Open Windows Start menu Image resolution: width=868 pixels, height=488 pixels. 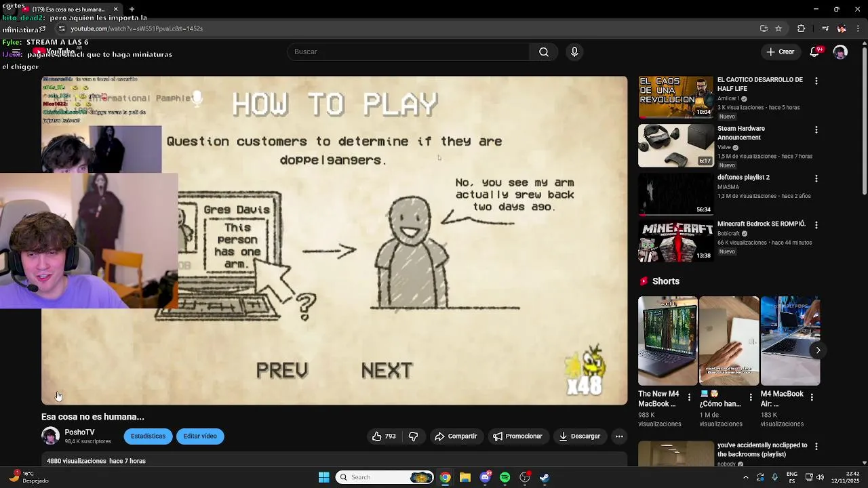[323, 477]
